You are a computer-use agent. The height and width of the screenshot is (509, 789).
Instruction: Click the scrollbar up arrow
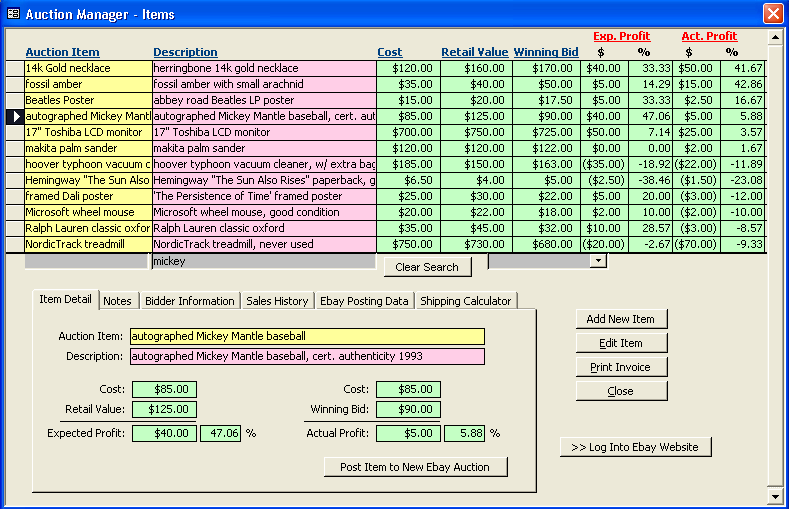774,38
